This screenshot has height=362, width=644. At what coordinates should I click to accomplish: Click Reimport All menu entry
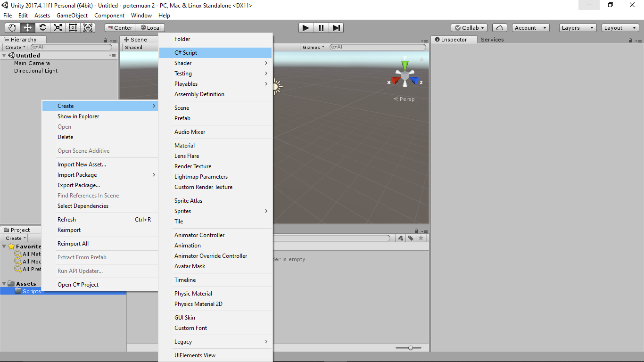tap(100, 244)
